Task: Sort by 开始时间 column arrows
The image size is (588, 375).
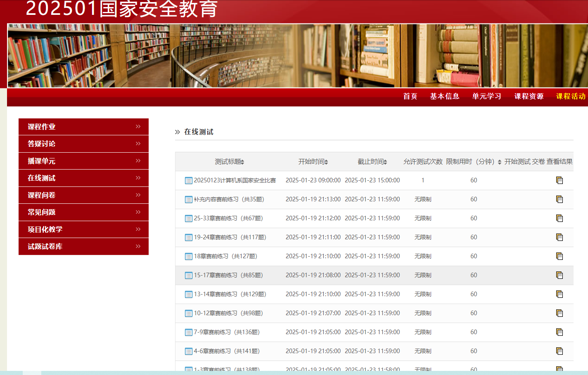Action: [326, 162]
